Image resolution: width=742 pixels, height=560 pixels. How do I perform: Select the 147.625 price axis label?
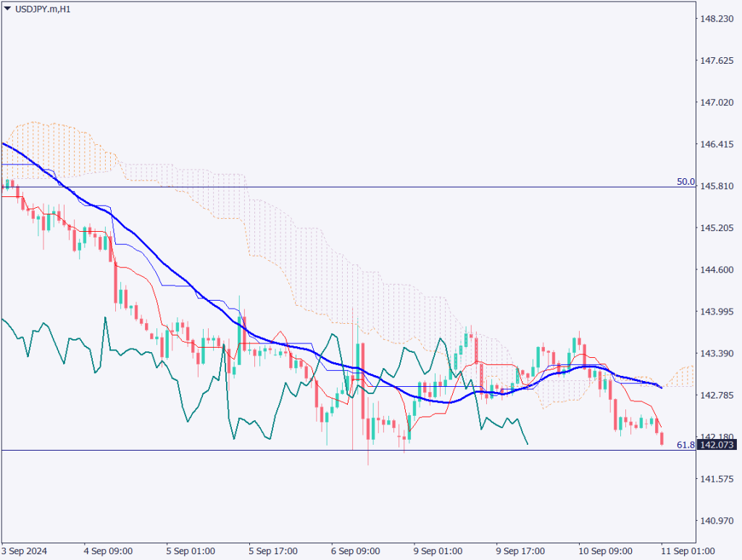click(x=717, y=61)
